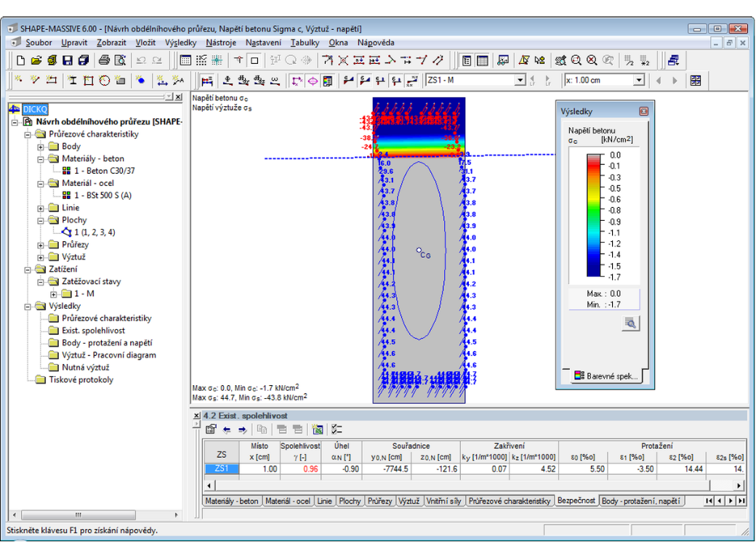This screenshot has height=558, width=756.
Task: Click the new circle shape tool icon
Action: click(x=104, y=81)
